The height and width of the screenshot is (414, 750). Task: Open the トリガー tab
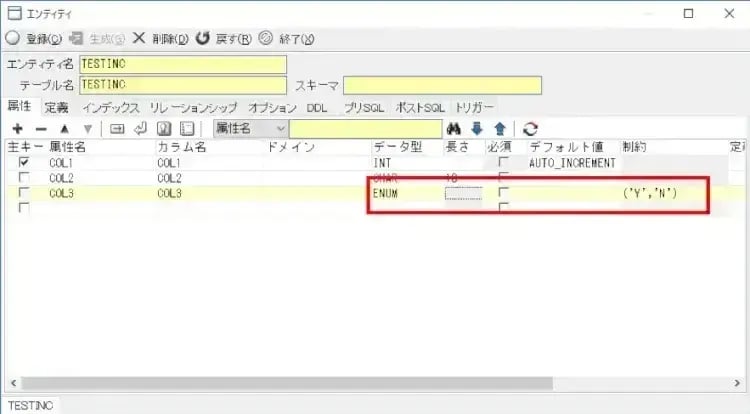475,107
